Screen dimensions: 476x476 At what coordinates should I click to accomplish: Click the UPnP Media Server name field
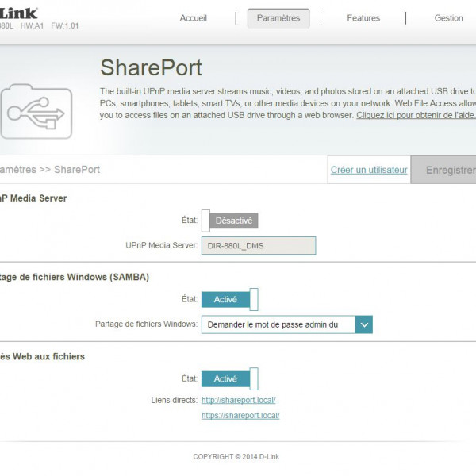click(x=258, y=246)
